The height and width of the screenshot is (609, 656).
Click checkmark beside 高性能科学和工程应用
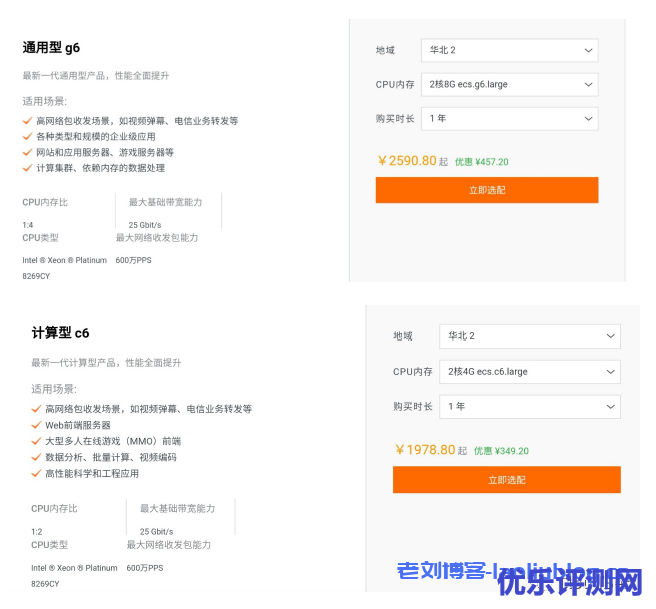pos(36,473)
